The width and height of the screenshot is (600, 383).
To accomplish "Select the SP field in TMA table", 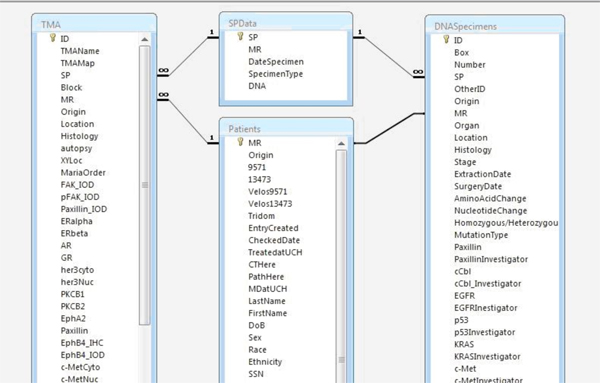I will tap(65, 75).
